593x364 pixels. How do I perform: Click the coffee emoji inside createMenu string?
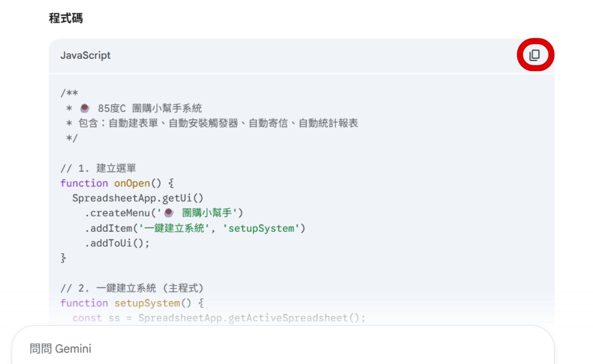click(169, 212)
